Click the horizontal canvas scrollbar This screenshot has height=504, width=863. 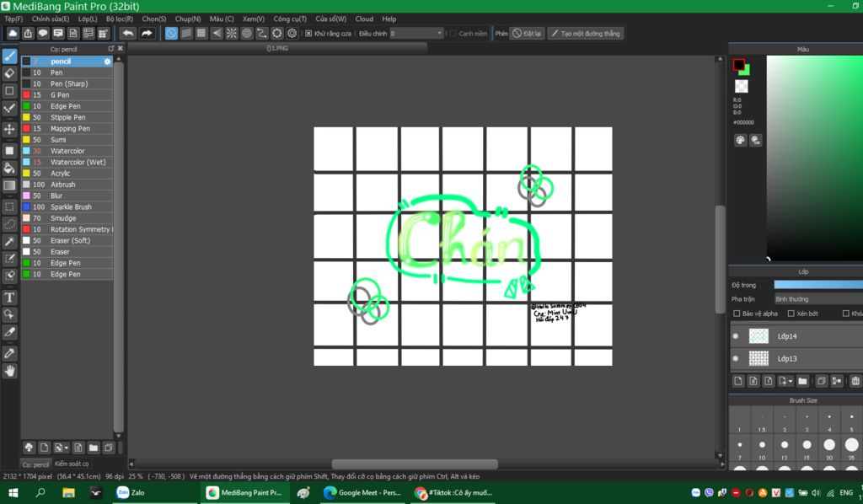[x=415, y=464]
